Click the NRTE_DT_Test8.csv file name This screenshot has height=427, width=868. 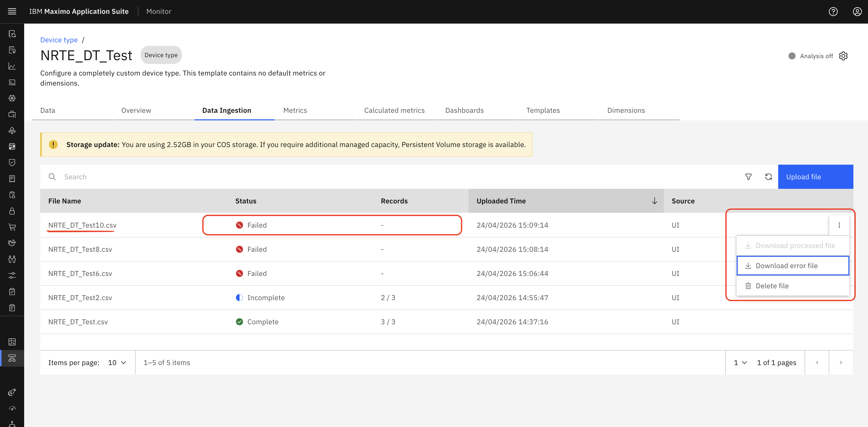(80, 249)
